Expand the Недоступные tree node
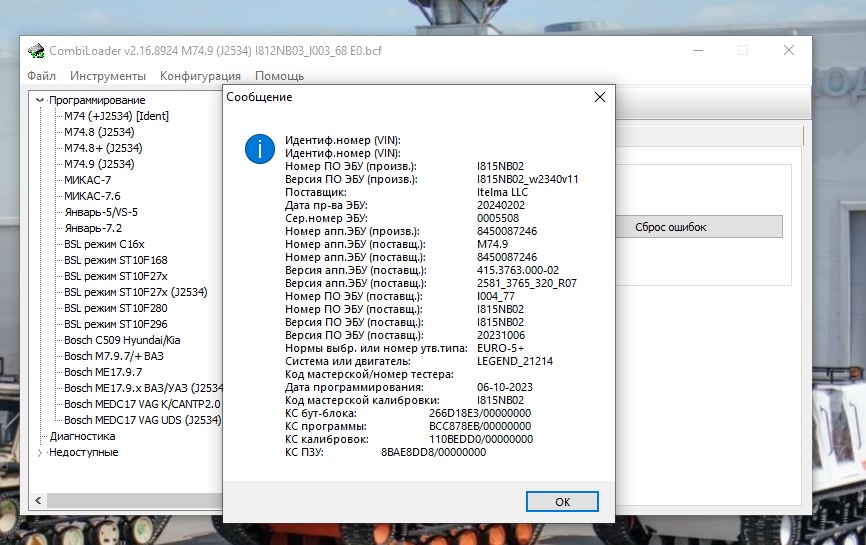 coord(40,452)
